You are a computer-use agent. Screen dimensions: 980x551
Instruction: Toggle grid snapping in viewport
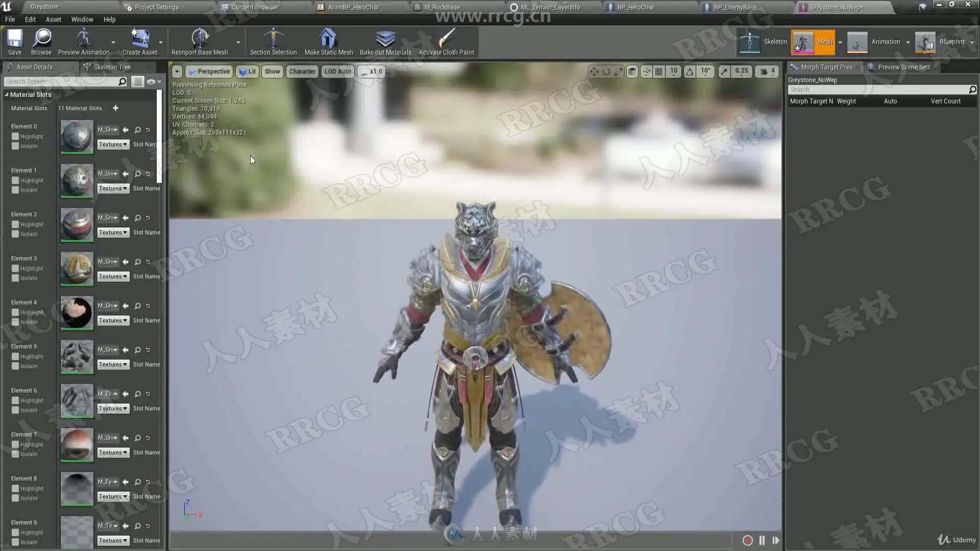(x=659, y=71)
